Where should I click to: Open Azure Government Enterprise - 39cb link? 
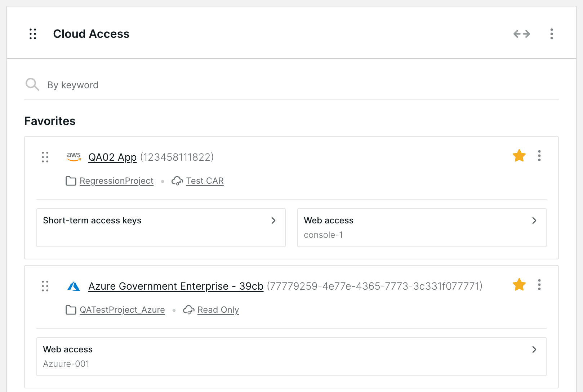(x=176, y=286)
